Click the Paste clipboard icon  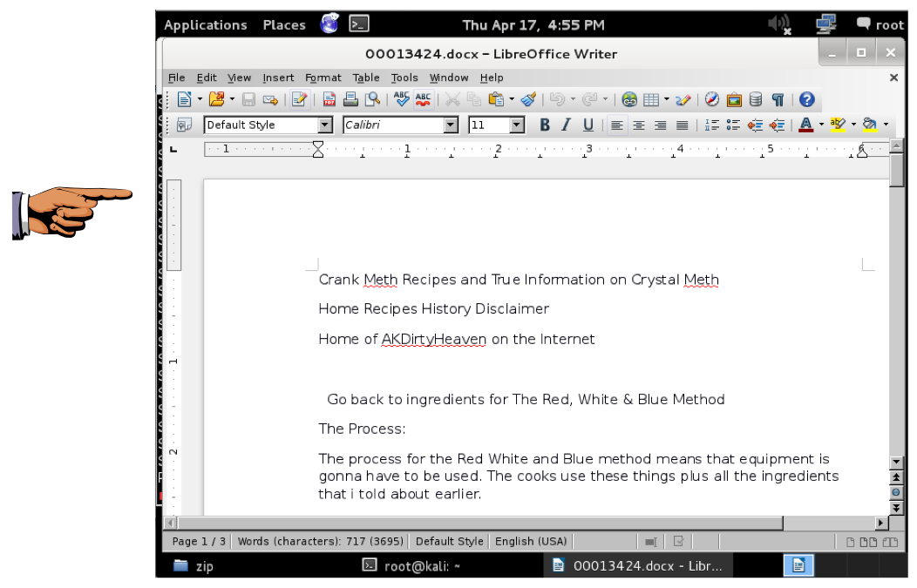coord(496,99)
